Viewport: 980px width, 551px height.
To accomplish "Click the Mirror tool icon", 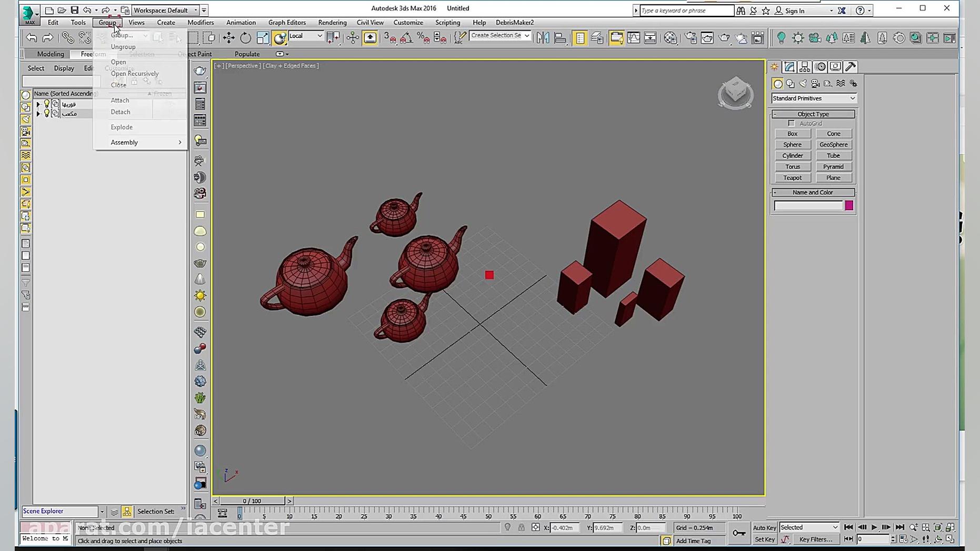I will pos(543,38).
